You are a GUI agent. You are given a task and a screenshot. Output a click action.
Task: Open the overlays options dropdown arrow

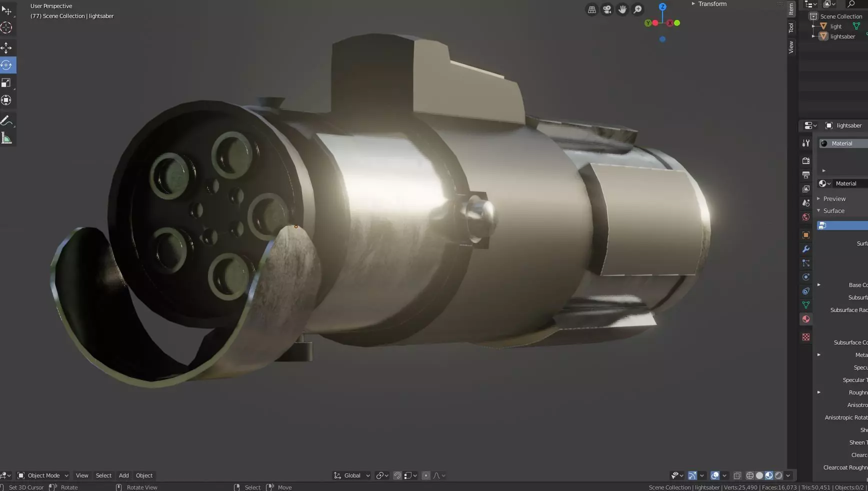[x=724, y=475]
